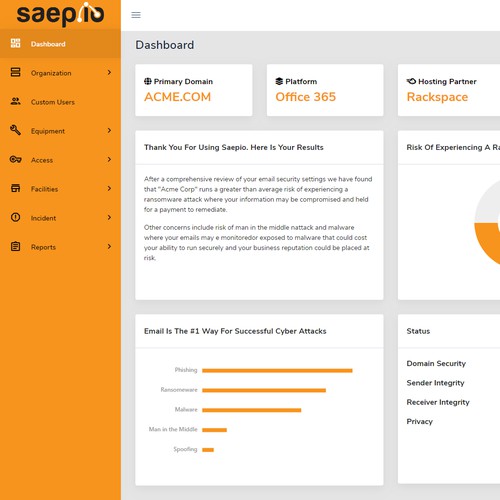The height and width of the screenshot is (500, 500).
Task: Click the 'Primary Domain' card label
Action: [x=183, y=81]
